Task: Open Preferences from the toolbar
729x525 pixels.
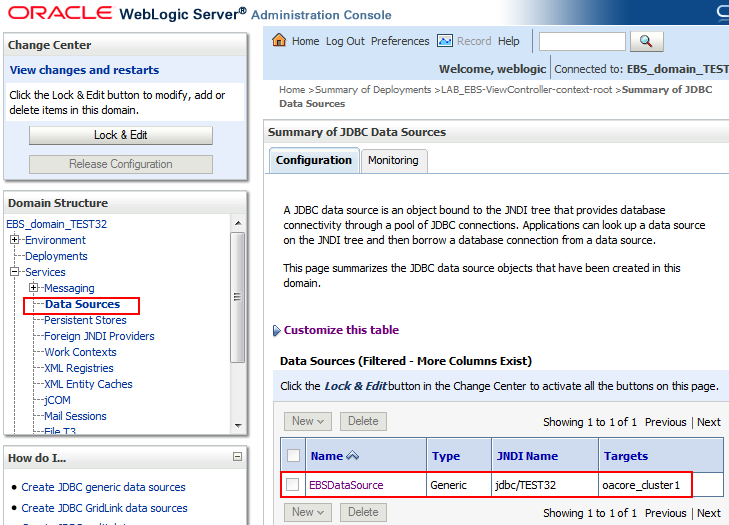Action: click(400, 41)
